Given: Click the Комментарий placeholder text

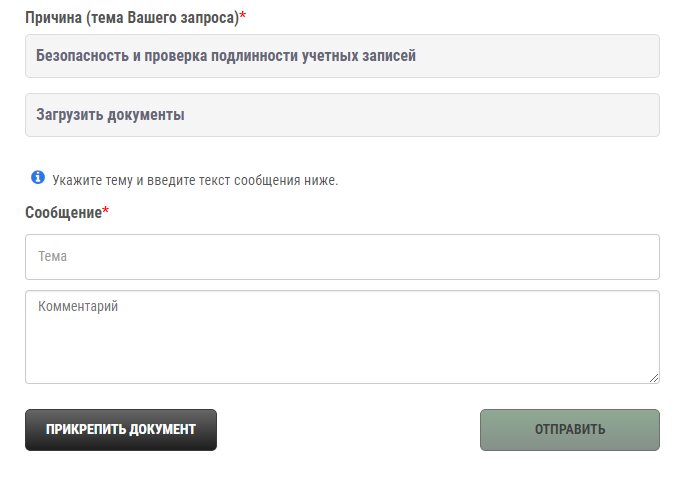Looking at the screenshot, I should pos(78,307).
